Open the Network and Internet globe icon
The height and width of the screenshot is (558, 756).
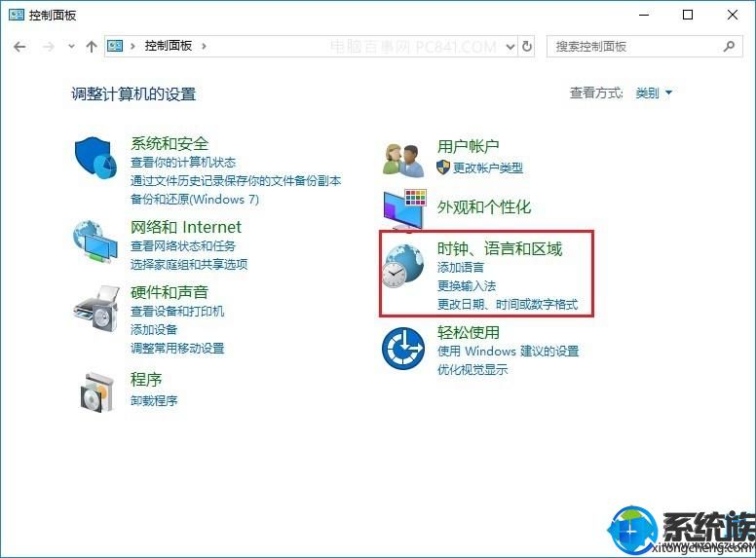pos(94,242)
